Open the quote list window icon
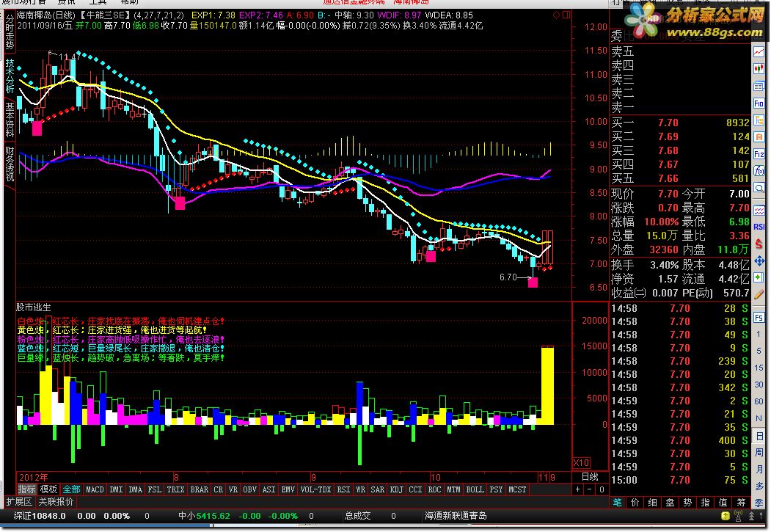Screen dimensions: 771x532 tap(759, 86)
